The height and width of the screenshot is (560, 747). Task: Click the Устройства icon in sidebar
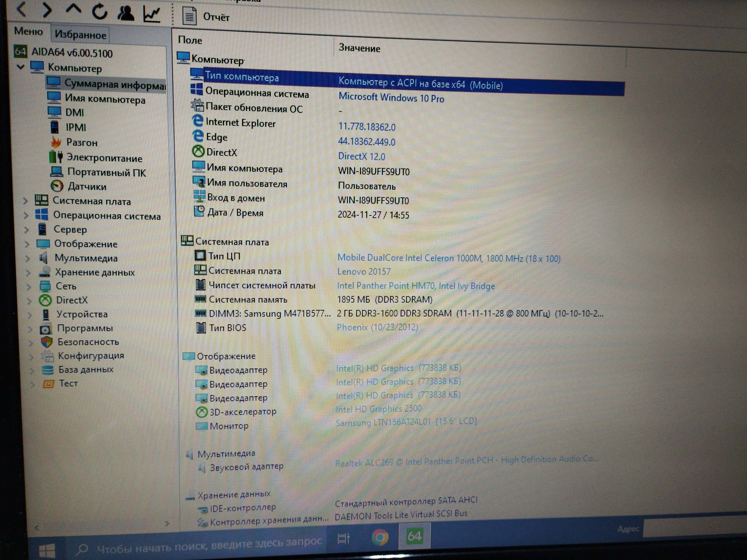pyautogui.click(x=46, y=314)
